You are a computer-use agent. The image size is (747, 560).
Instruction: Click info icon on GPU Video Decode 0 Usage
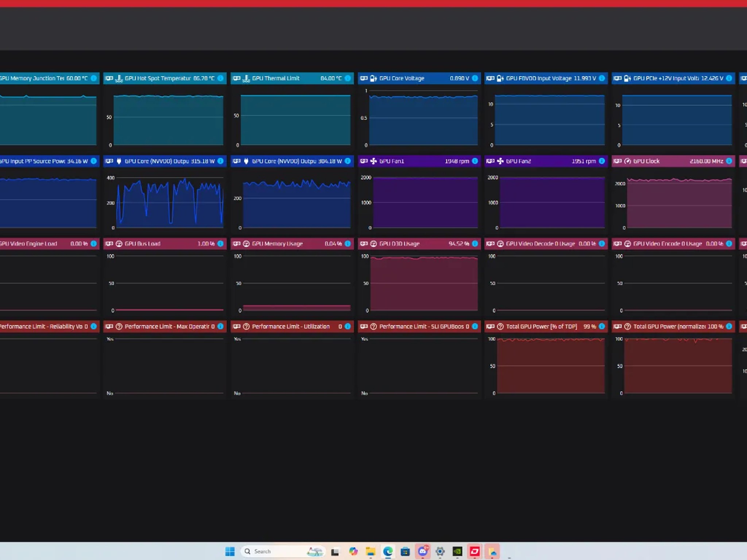(x=602, y=244)
